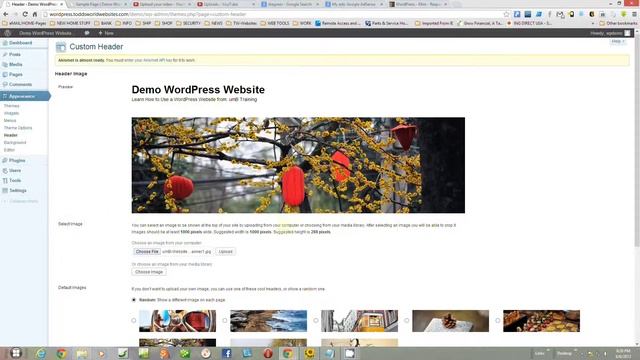
Task: Open Users menu in sidebar
Action: (x=15, y=171)
